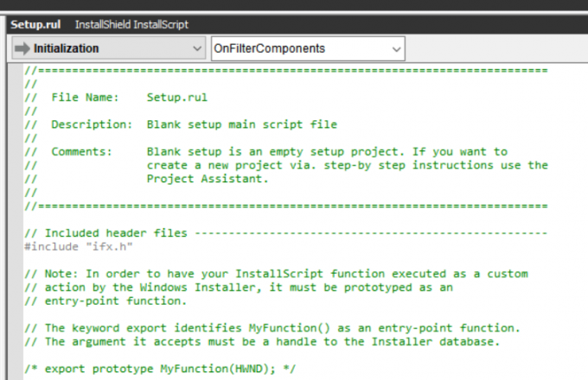Expand the Initialization dropdown chevron
The height and width of the screenshot is (380, 588).
pos(195,49)
